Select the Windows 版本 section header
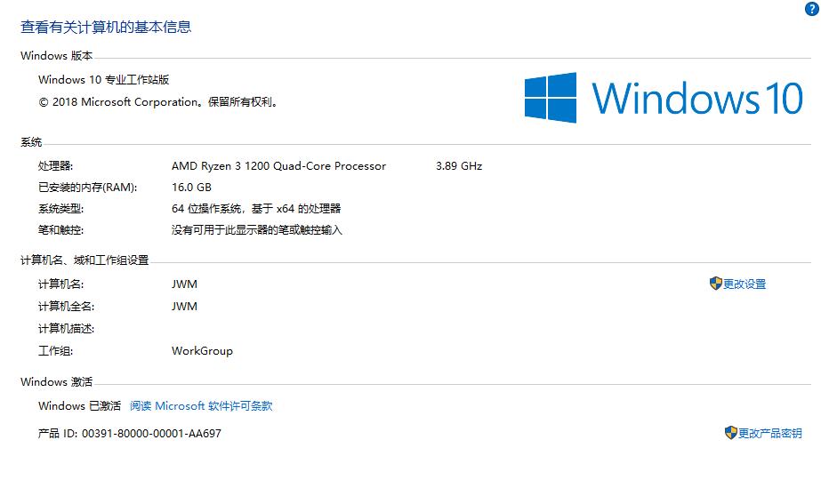 [56, 56]
